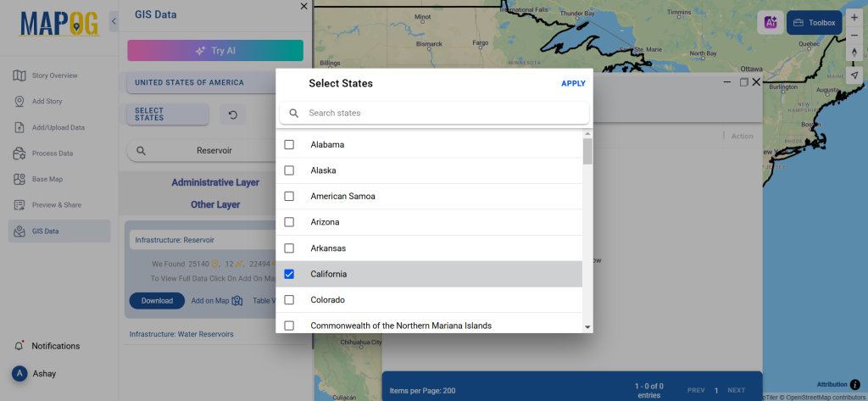Image resolution: width=868 pixels, height=401 pixels.
Task: Open the Toolbox panel
Action: click(814, 23)
